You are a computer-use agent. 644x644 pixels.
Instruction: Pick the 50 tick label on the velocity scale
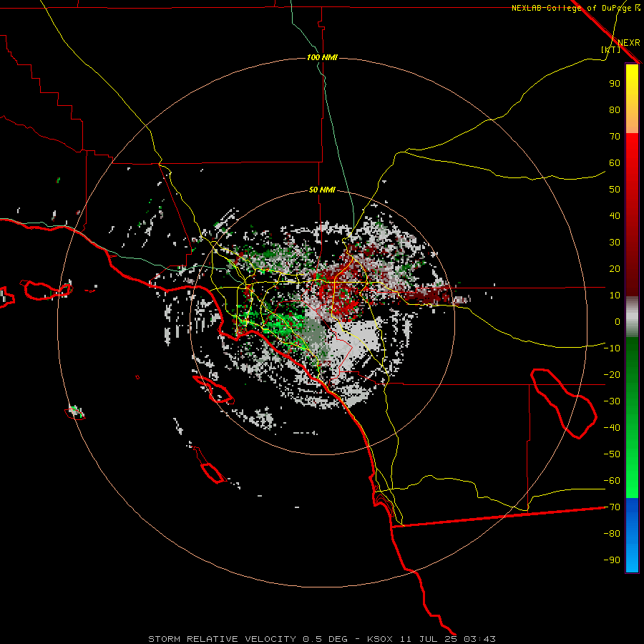click(615, 190)
